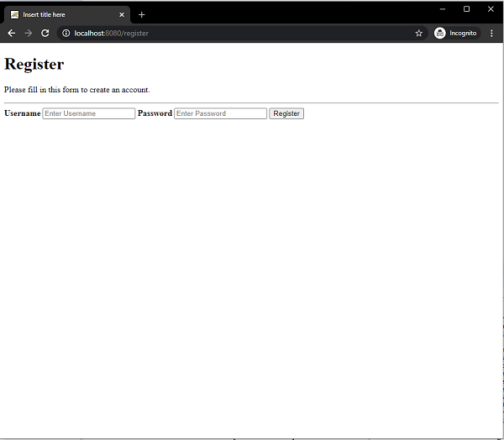This screenshot has height=440, width=504.
Task: Click the bold Username label
Action: click(x=23, y=113)
